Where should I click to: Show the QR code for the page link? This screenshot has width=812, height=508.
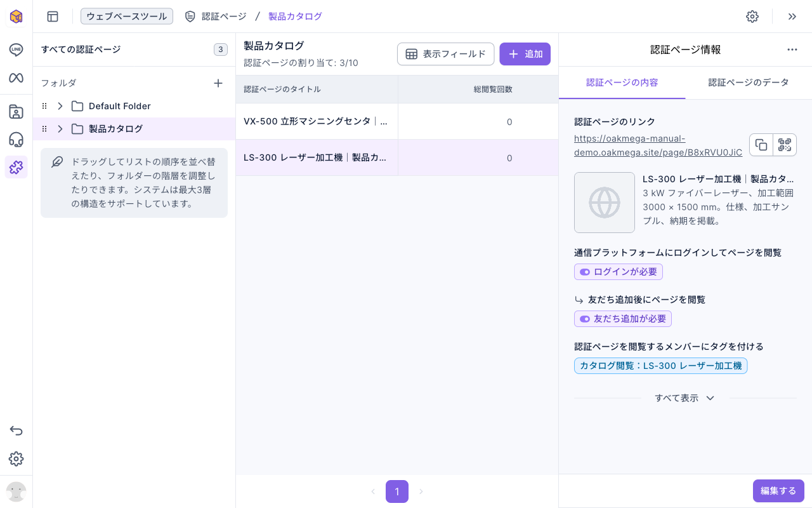pos(785,145)
